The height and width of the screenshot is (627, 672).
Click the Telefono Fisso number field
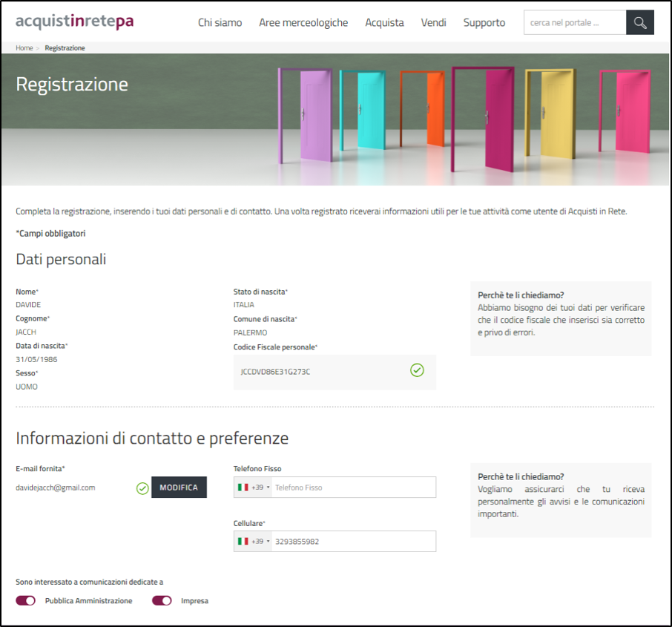352,488
